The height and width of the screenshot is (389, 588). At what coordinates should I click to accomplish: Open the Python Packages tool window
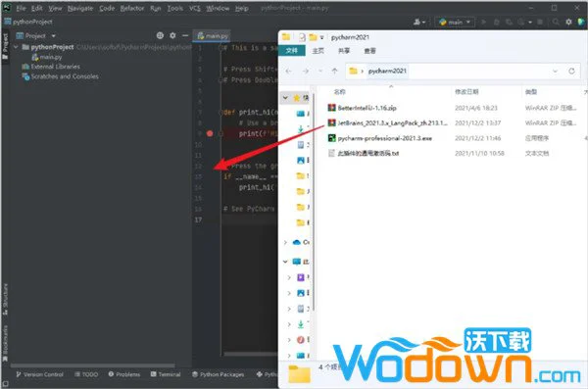click(x=218, y=374)
